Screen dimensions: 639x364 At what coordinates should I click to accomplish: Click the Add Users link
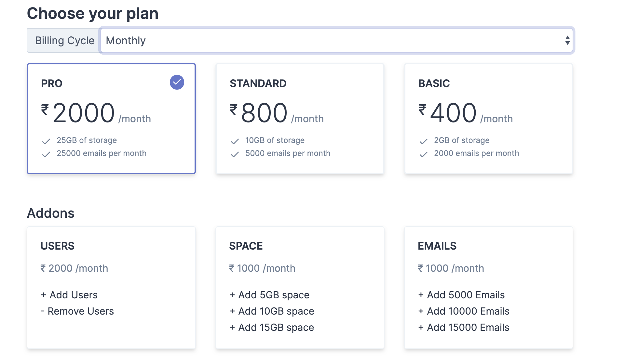click(x=69, y=295)
